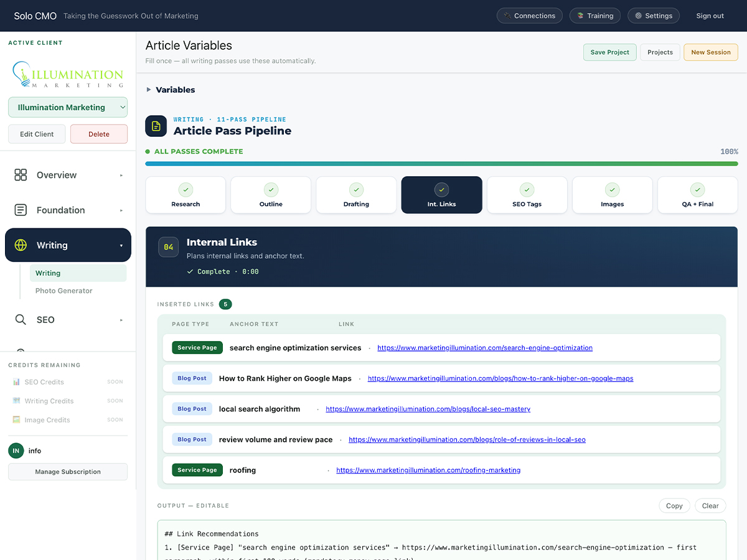Open the search-engine-optimization link
The width and height of the screenshot is (747, 560).
pyautogui.click(x=485, y=348)
